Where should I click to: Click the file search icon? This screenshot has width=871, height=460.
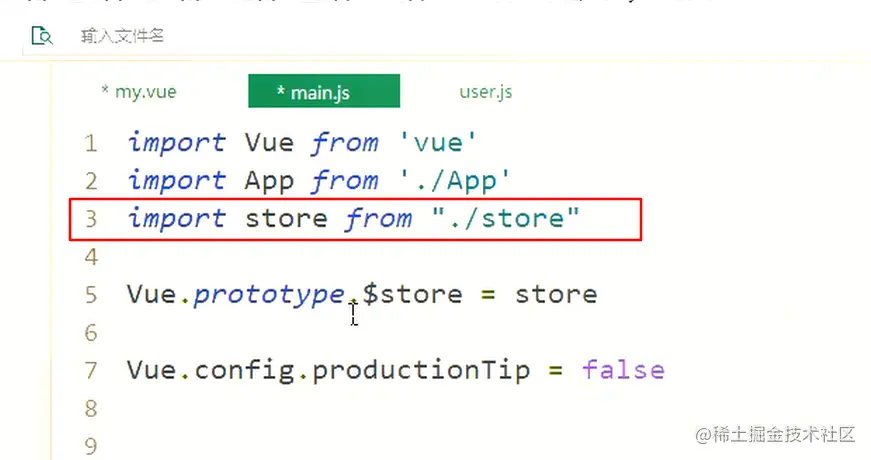click(42, 36)
